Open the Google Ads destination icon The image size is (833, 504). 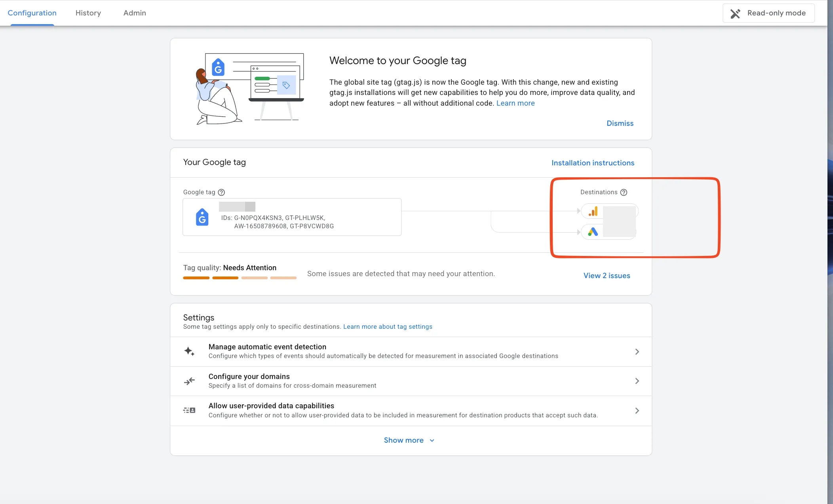point(593,232)
